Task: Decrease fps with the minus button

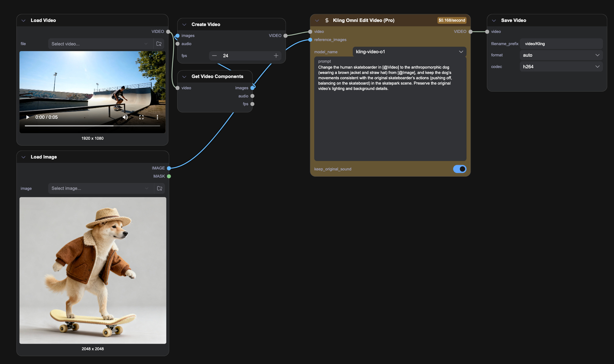Action: click(214, 56)
